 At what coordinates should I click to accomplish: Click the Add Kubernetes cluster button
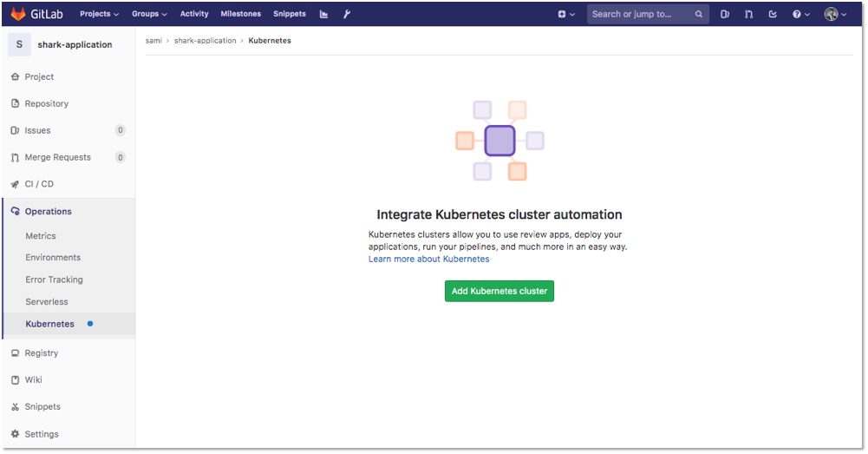click(x=499, y=291)
